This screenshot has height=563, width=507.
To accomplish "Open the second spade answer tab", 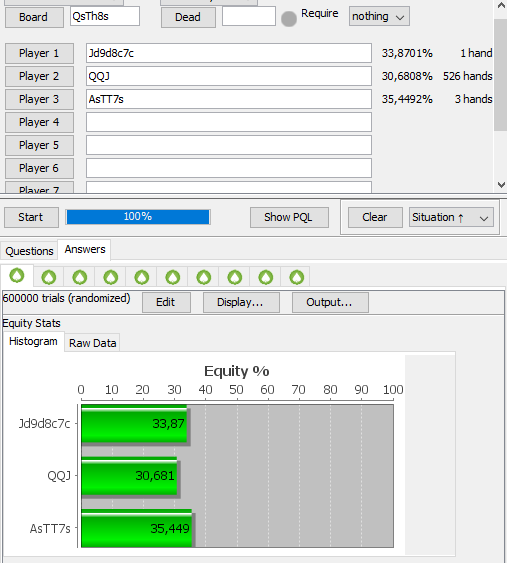I will 49,277.
